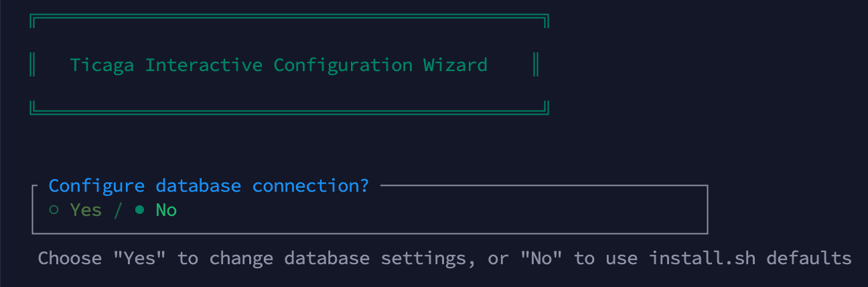Click the word "Wizard" in the banner
The image size is (868, 287).
(x=455, y=65)
